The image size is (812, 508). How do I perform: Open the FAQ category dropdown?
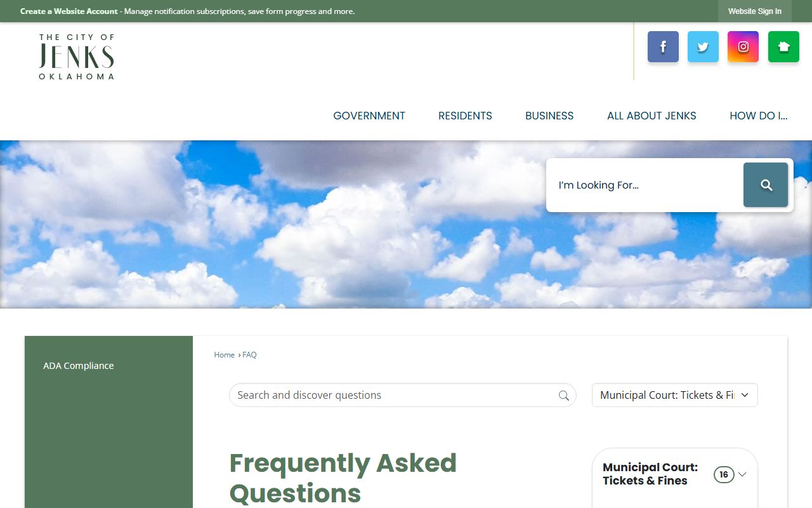(674, 395)
